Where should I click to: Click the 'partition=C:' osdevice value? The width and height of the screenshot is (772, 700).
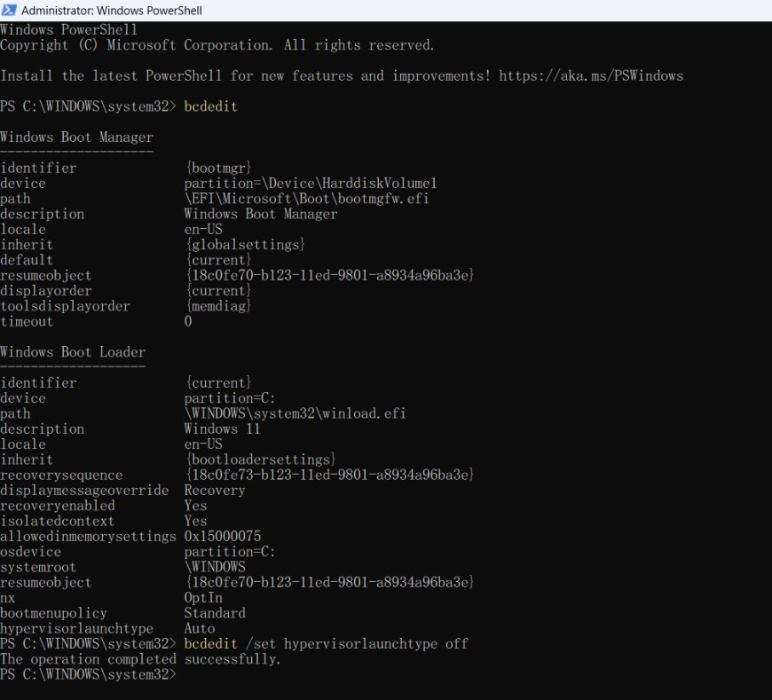(230, 552)
